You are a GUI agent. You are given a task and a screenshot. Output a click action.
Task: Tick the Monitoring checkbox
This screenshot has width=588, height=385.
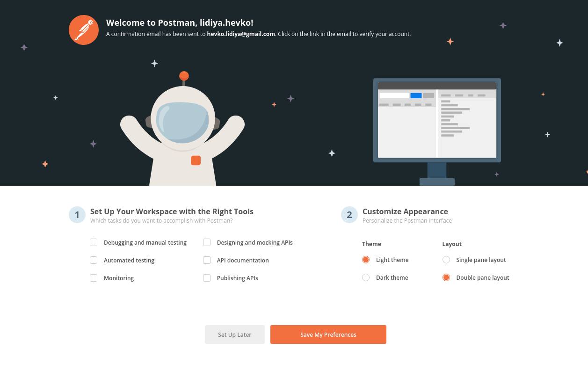click(x=94, y=278)
